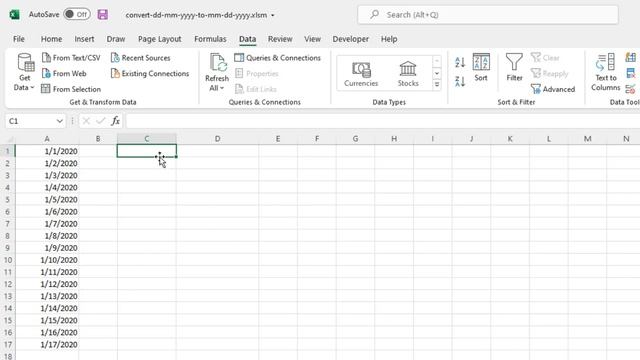The height and width of the screenshot is (360, 640).
Task: Import data From Web
Action: 64,73
